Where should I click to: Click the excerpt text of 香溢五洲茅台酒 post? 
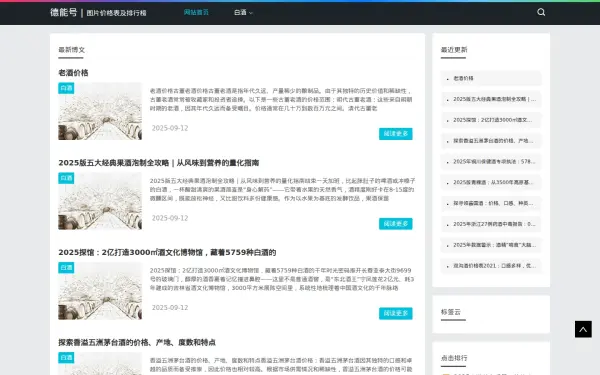[x=281, y=365]
